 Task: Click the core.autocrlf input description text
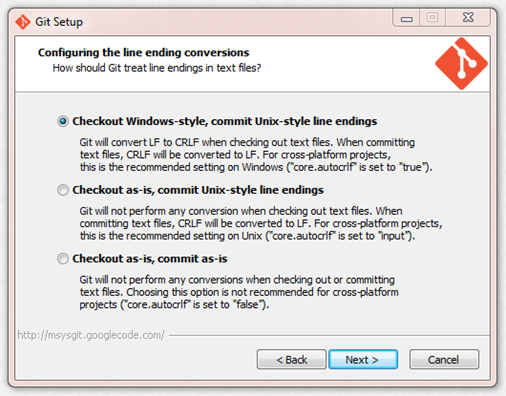261,223
